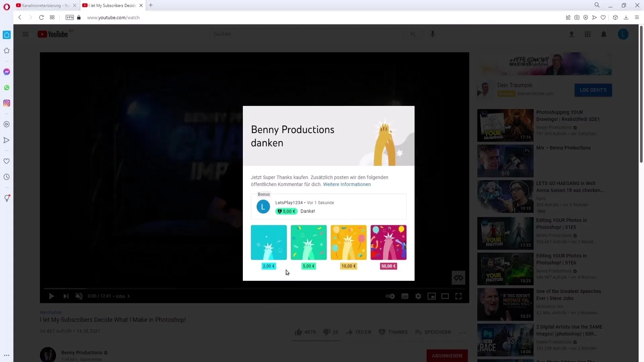This screenshot has height=362, width=644.
Task: Select the 2,00 € Super Thanks option
Action: [269, 247]
